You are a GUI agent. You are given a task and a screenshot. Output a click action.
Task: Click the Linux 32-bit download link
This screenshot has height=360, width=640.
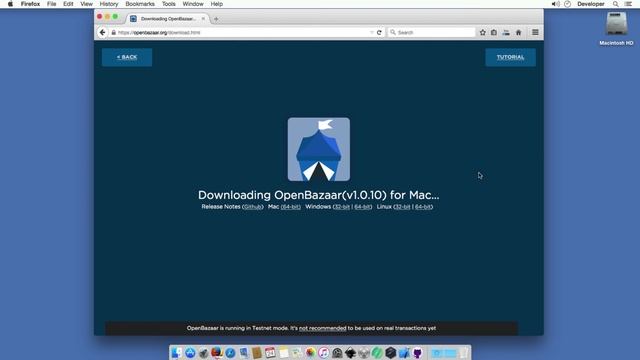click(x=403, y=207)
